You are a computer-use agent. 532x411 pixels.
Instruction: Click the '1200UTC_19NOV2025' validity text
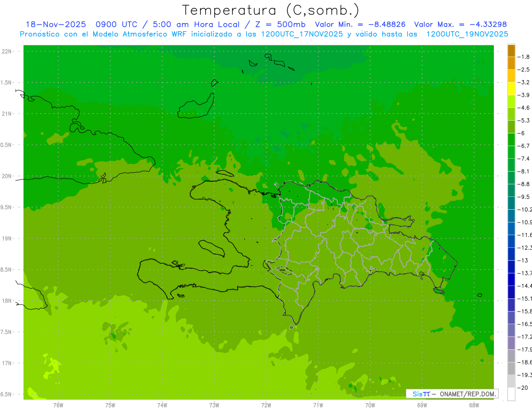pyautogui.click(x=467, y=34)
